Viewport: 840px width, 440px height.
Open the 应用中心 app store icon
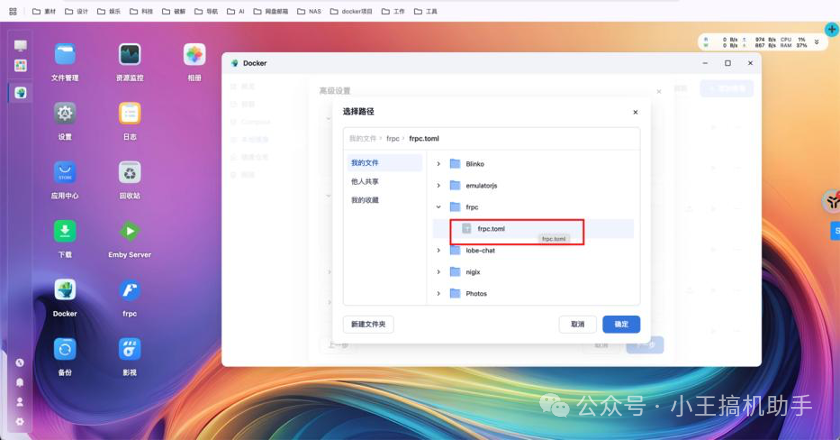[x=65, y=173]
